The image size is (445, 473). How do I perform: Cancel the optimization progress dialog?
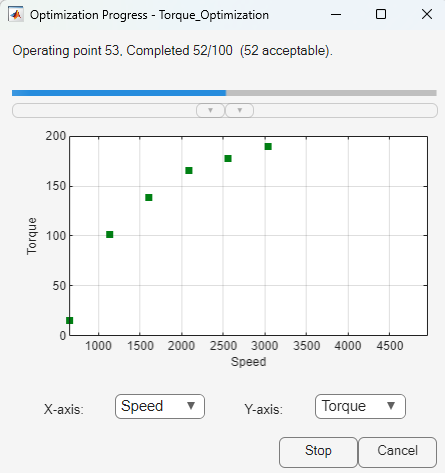coord(397,452)
